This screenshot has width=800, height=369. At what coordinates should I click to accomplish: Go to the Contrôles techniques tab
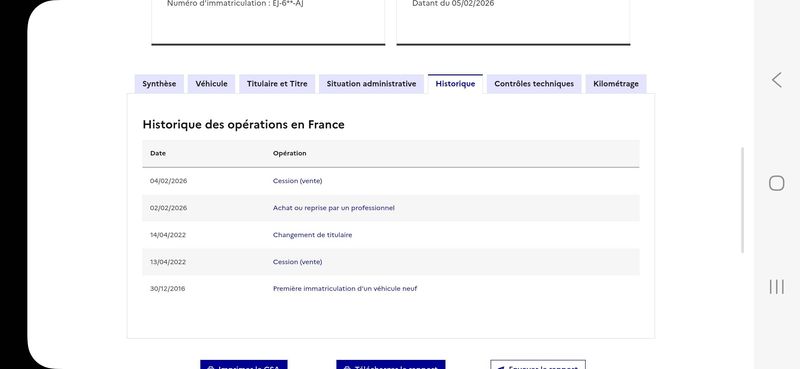point(534,84)
